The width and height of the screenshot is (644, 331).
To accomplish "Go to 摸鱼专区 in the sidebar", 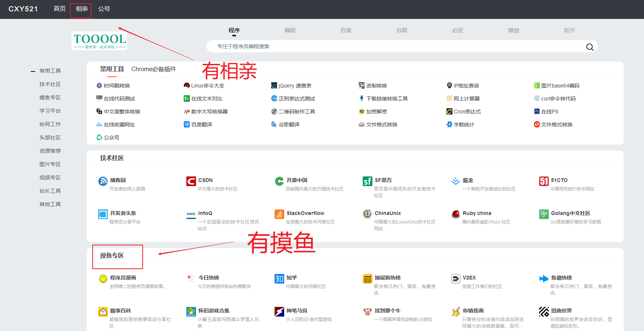I will pos(50,97).
